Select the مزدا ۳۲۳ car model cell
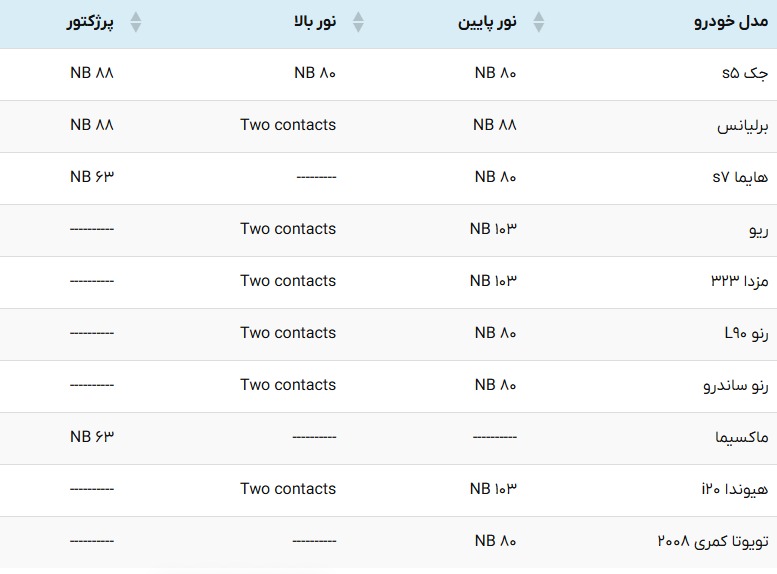 point(740,281)
